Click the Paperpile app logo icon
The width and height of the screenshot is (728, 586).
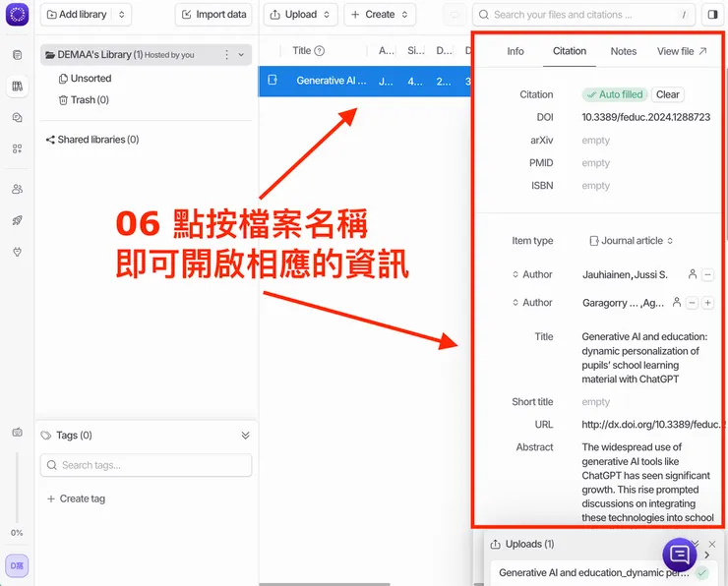(17, 14)
